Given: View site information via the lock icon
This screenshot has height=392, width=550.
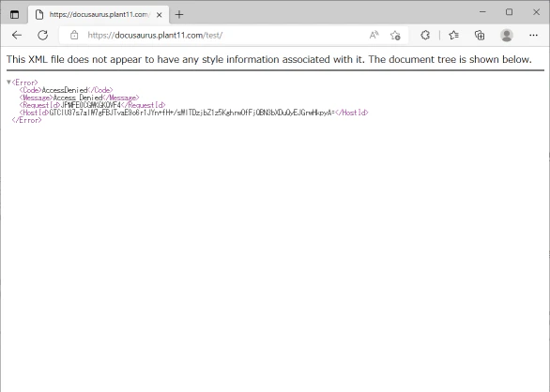Looking at the screenshot, I should coord(74,35).
